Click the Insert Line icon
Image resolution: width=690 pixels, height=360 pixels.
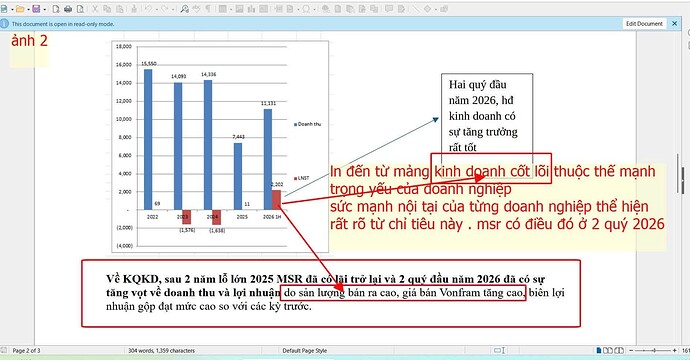tap(415, 9)
